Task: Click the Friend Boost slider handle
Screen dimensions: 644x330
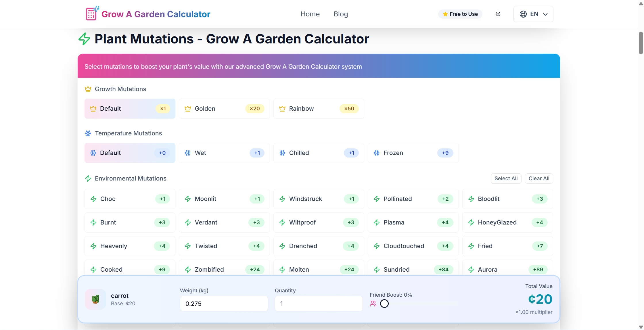Action: [x=384, y=304]
